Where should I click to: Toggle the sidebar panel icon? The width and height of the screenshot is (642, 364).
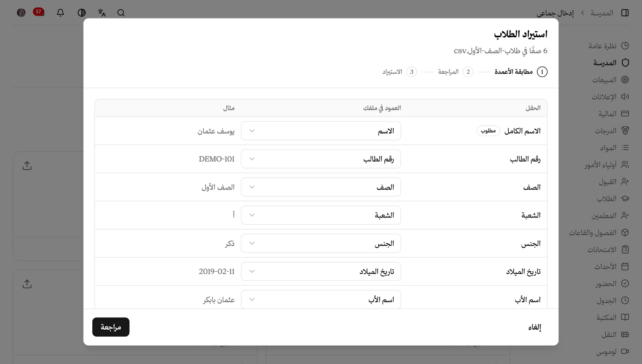[x=625, y=13]
